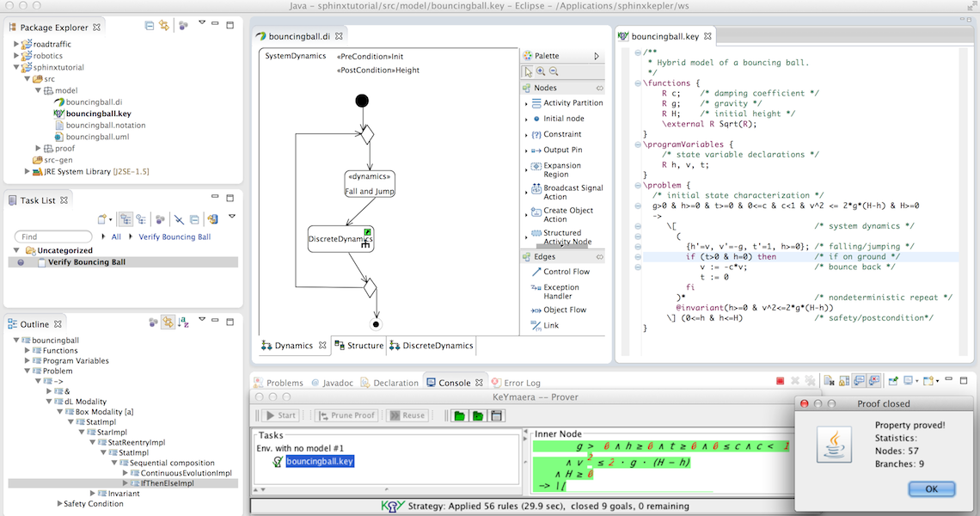Click the alphabetical Sort icon in Outline
Screen dimensions: 980x516
pyautogui.click(x=183, y=322)
